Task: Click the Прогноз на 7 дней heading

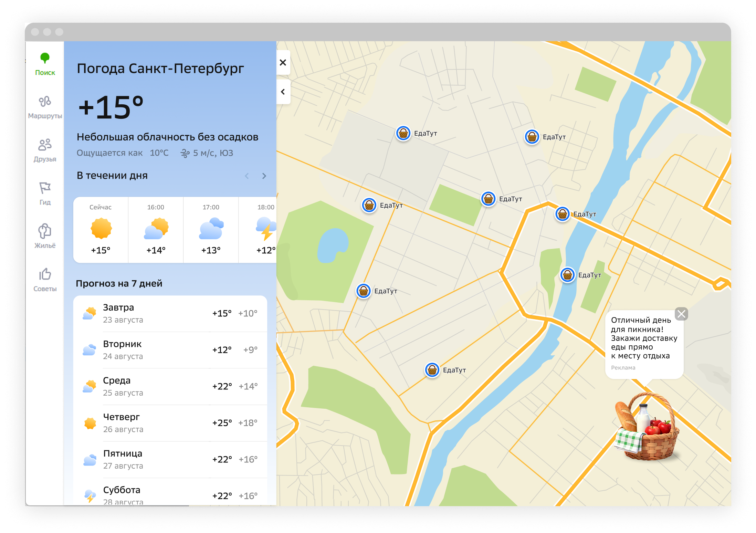Action: coord(119,283)
